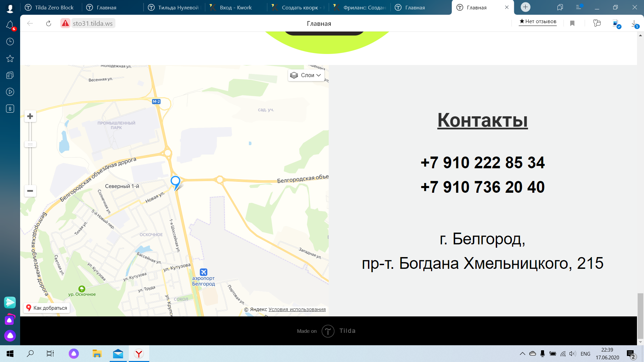This screenshot has height=362, width=644.
Task: Switch to Создать кворк tab
Action: click(x=298, y=7)
